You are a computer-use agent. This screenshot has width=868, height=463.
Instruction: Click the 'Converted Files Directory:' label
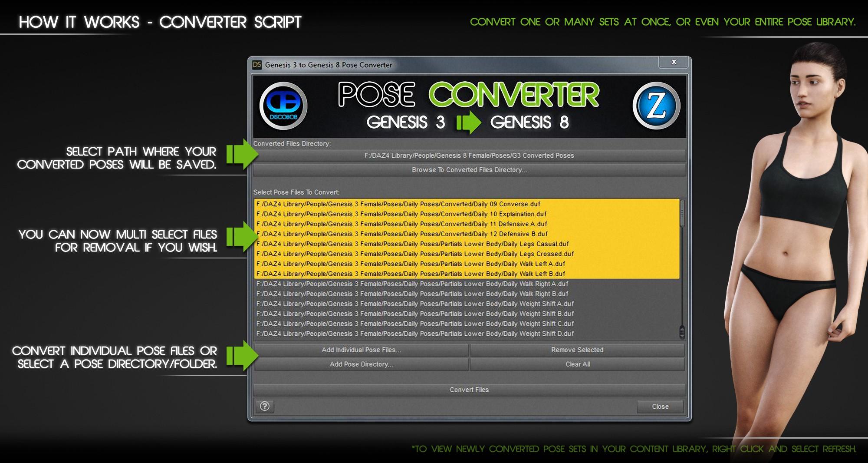(292, 144)
